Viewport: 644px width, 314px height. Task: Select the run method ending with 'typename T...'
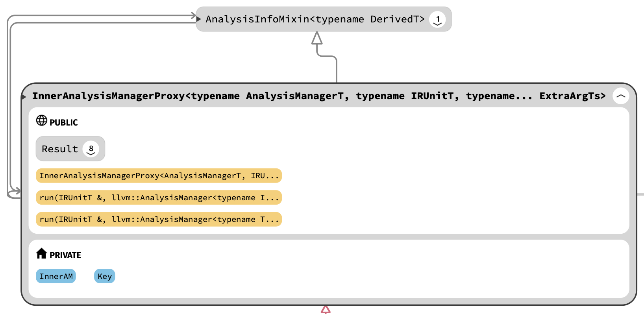pos(159,220)
